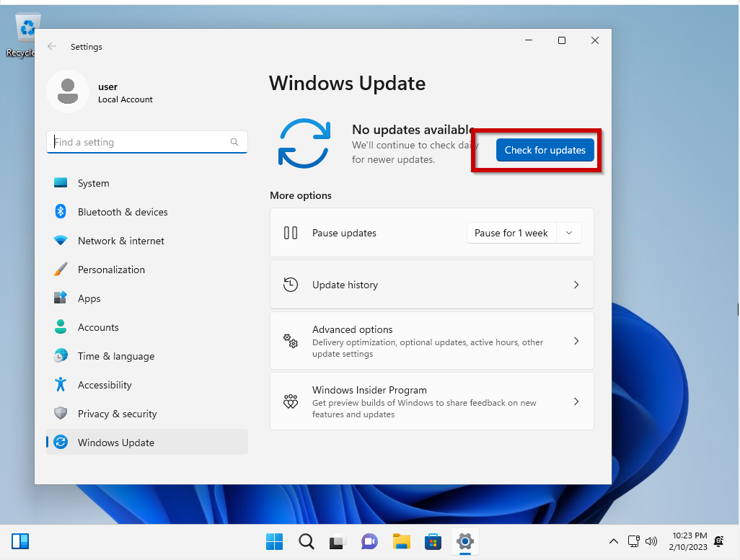Viewport: 740px width, 560px height.
Task: Open the Chat app on taskbar
Action: tap(369, 541)
